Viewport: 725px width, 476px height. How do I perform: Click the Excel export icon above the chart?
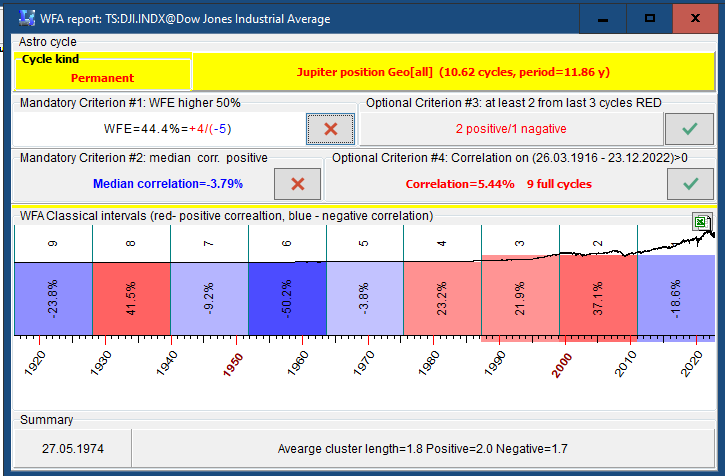tap(701, 222)
